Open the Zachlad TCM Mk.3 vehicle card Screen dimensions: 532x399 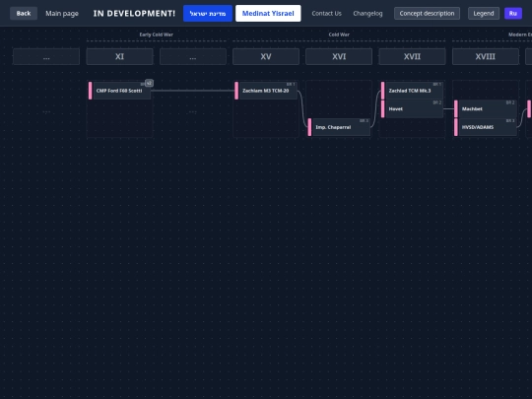[x=412, y=91]
